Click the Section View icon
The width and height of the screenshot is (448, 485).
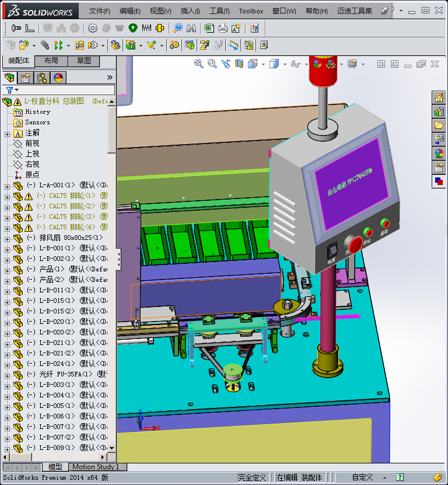click(239, 64)
